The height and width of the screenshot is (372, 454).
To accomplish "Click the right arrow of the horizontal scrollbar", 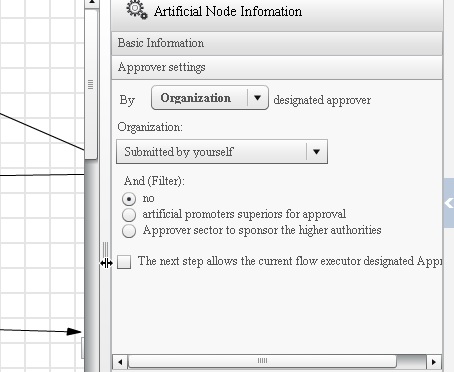I will pyautogui.click(x=434, y=362).
